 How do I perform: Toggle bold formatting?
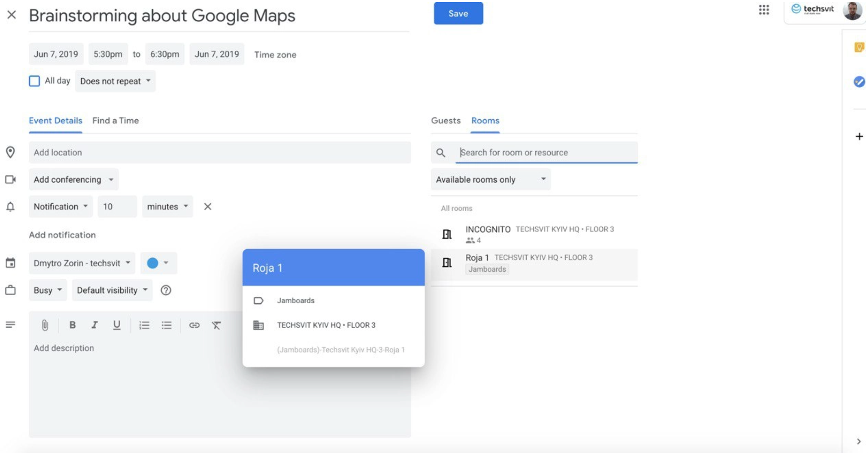tap(73, 325)
